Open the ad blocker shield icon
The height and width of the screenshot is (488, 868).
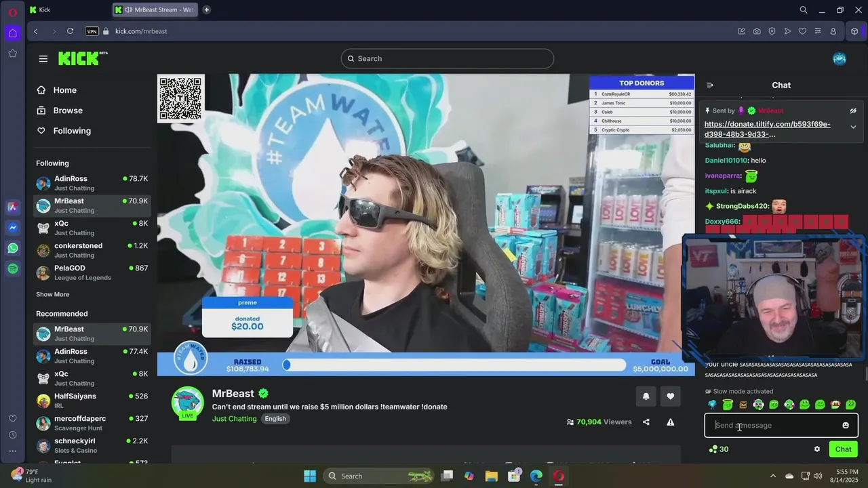(x=772, y=31)
